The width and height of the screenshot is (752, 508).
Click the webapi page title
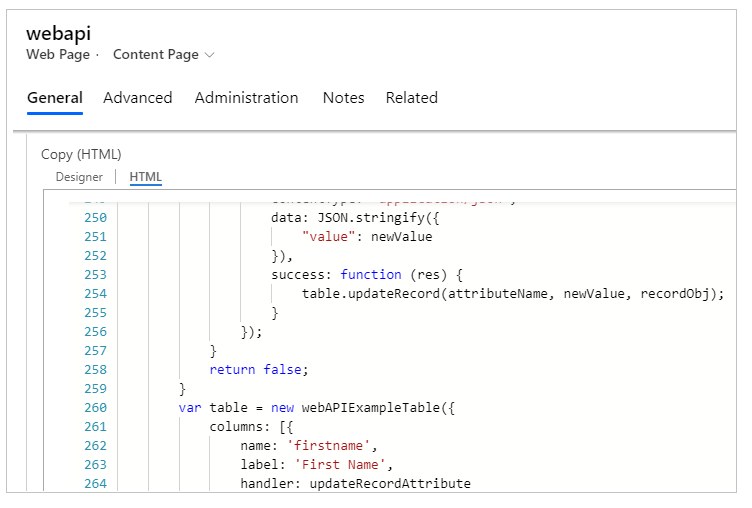point(58,33)
